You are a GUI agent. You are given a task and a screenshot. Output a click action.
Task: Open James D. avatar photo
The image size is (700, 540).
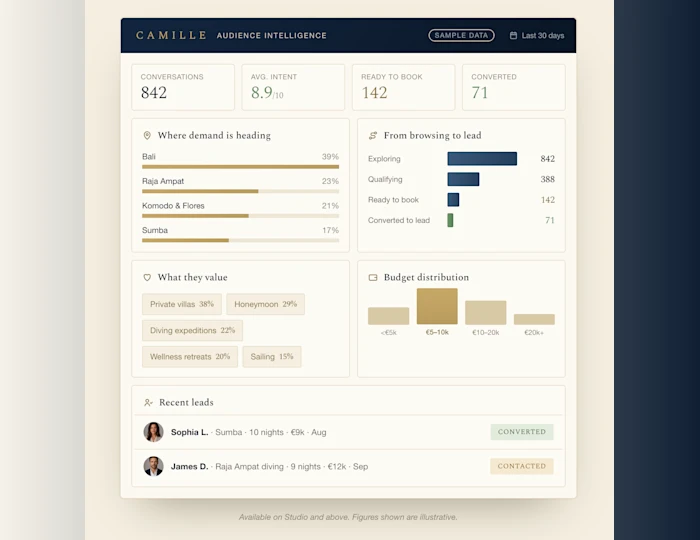click(x=153, y=466)
